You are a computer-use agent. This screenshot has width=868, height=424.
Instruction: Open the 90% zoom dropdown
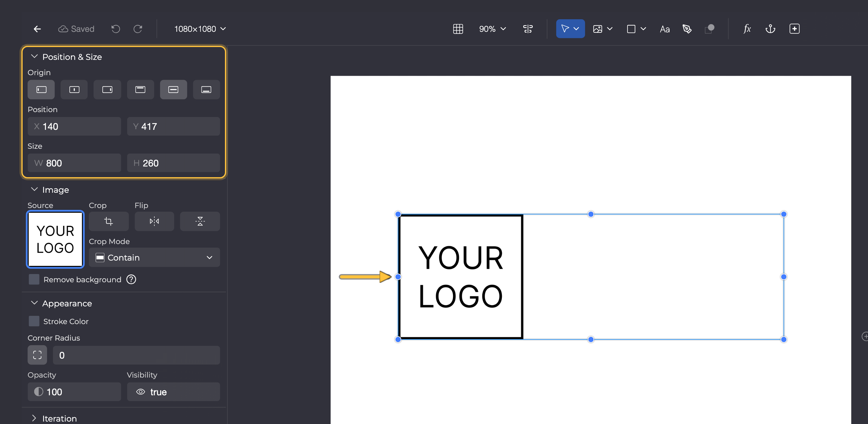pos(492,29)
